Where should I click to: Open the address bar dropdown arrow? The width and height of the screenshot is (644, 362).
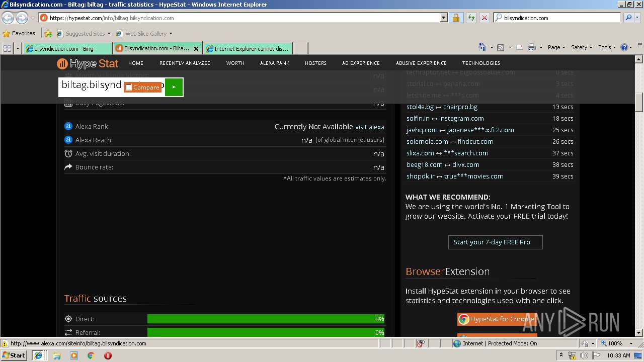tap(443, 18)
